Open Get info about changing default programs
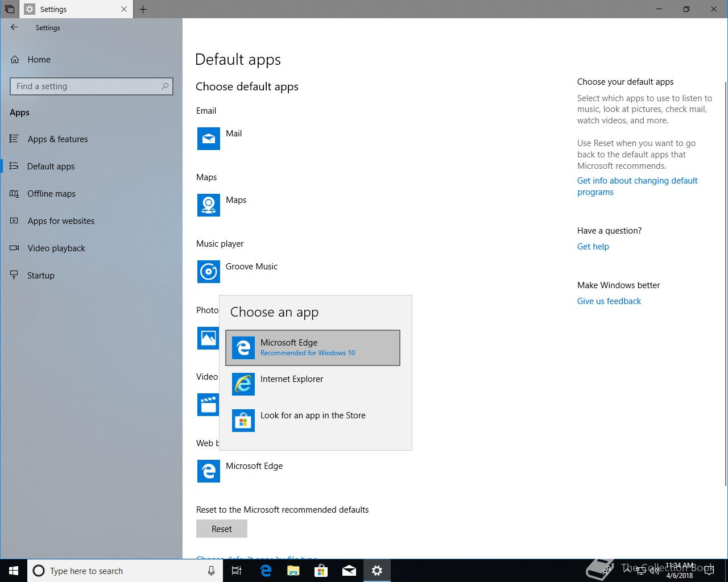Image resolution: width=728 pixels, height=582 pixels. 637,186
